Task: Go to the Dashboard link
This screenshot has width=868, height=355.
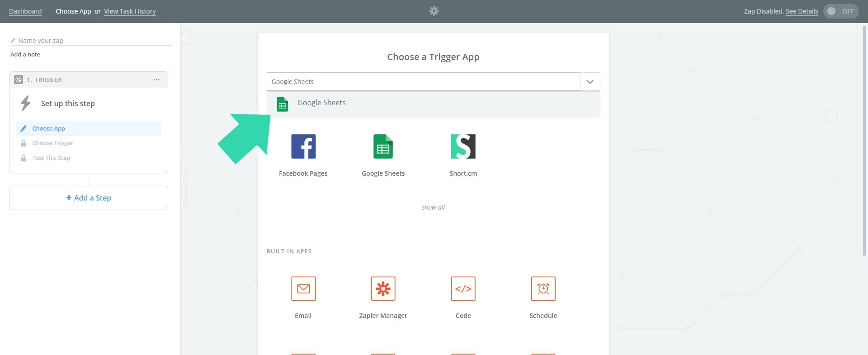Action: click(x=25, y=11)
